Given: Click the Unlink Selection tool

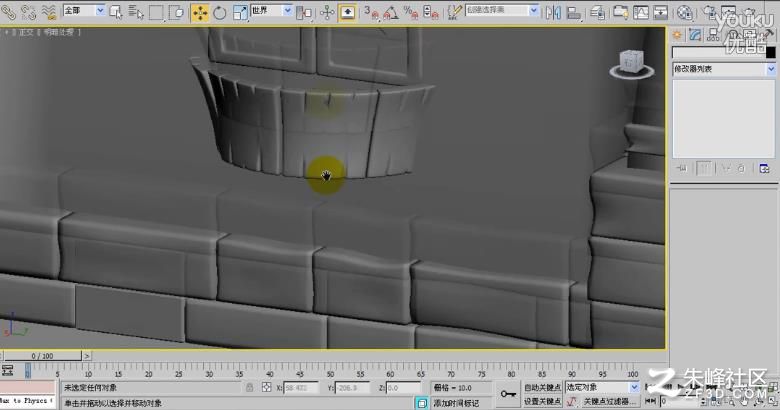Looking at the screenshot, I should [x=28, y=12].
